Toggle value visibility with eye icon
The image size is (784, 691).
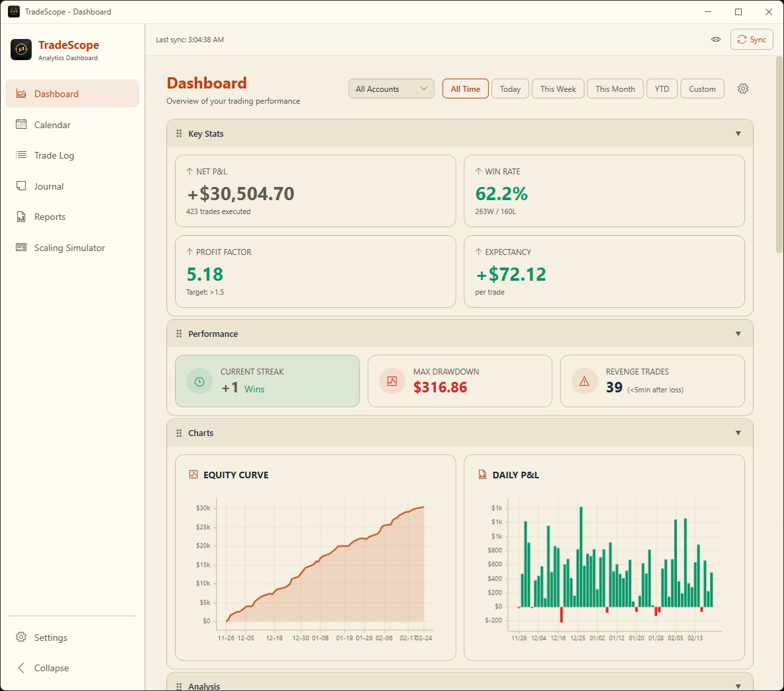(x=715, y=40)
